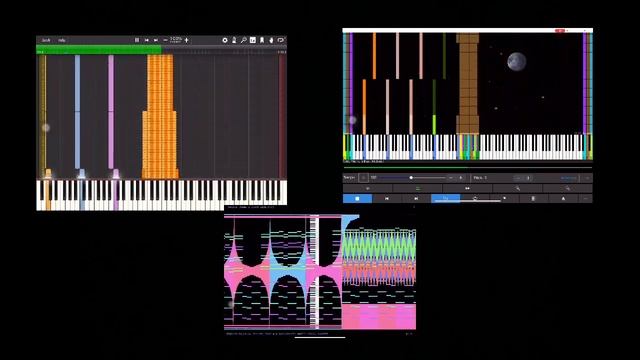Click the fast-forward button in right window
The image size is (640, 360).
click(467, 188)
